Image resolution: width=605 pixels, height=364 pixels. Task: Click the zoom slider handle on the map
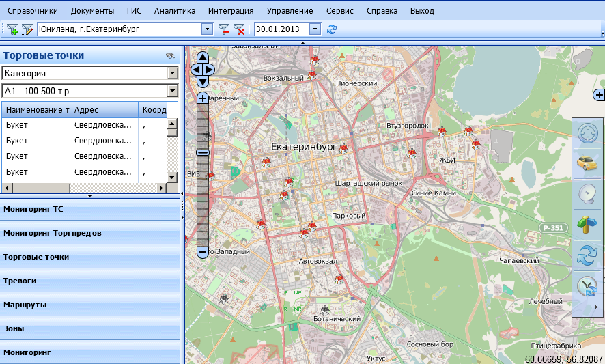point(202,152)
